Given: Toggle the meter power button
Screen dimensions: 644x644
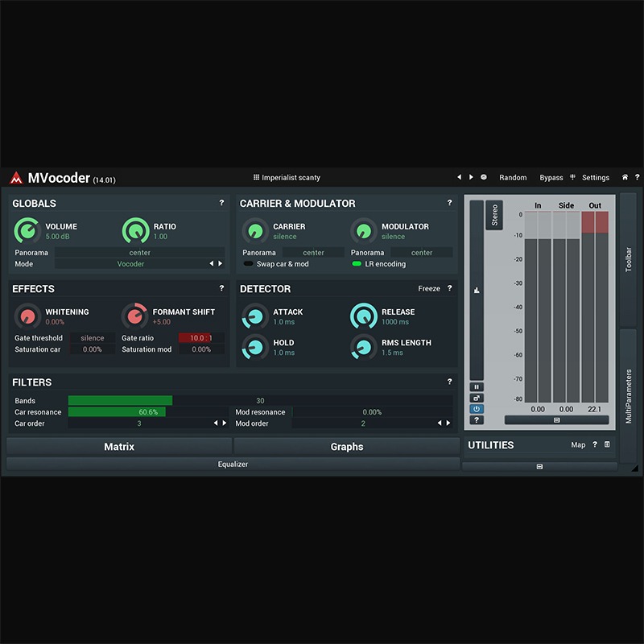Looking at the screenshot, I should click(x=477, y=409).
